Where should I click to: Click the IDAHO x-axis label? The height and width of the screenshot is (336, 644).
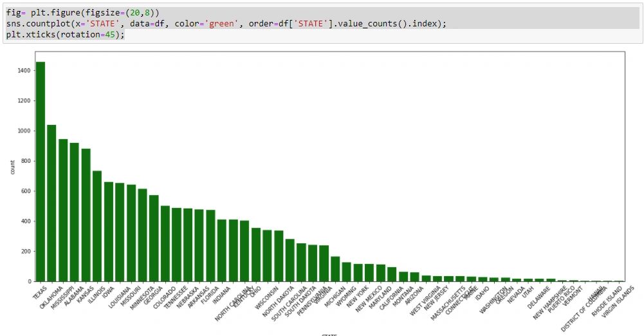(x=483, y=294)
